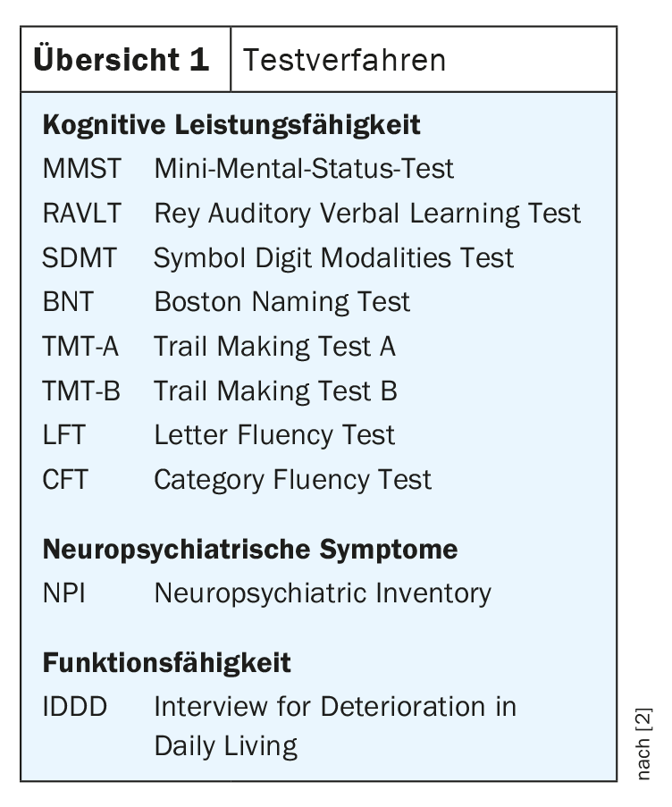The height and width of the screenshot is (807, 672).
Task: Select 'Neuropsychiatric Inventory' entry
Action: click(323, 593)
